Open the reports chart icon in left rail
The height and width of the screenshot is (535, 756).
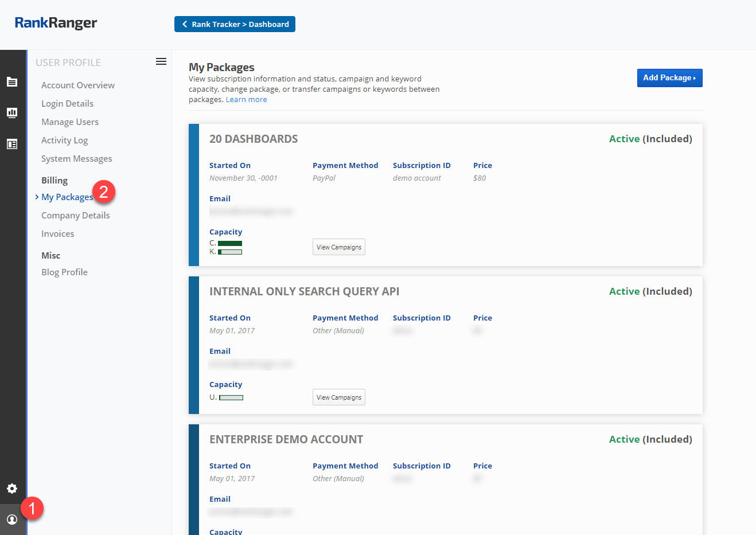12,112
